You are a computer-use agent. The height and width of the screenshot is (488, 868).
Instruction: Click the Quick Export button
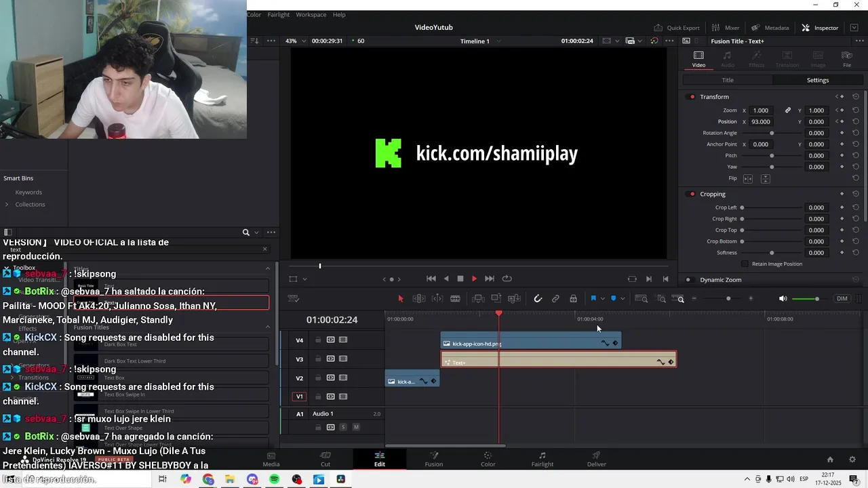pyautogui.click(x=677, y=28)
